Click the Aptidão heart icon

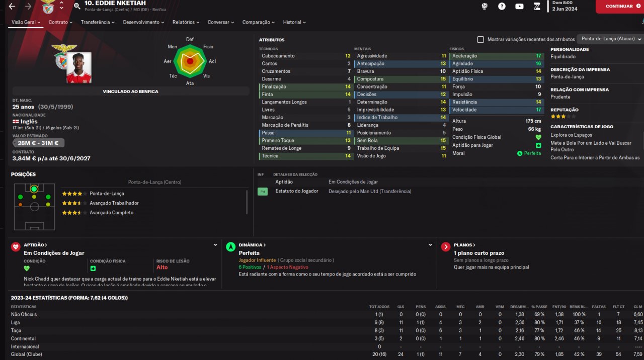point(16,247)
